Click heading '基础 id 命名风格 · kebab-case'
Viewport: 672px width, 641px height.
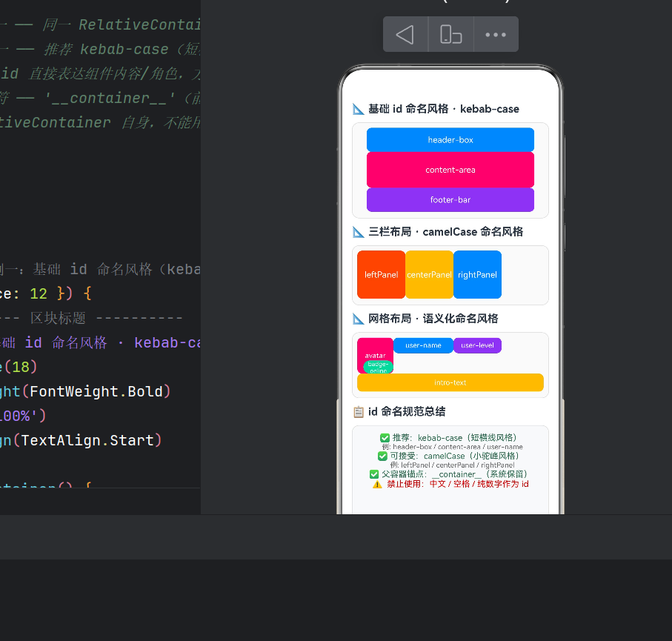[x=444, y=109]
